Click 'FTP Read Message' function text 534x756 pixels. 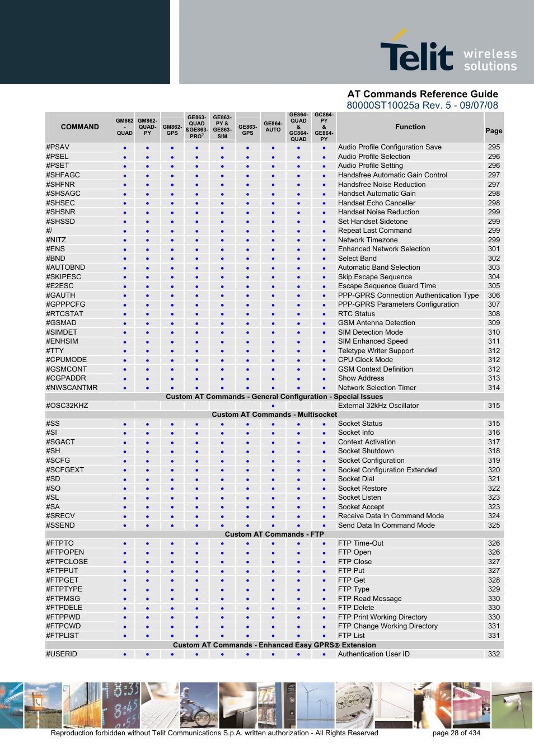[370, 599]
